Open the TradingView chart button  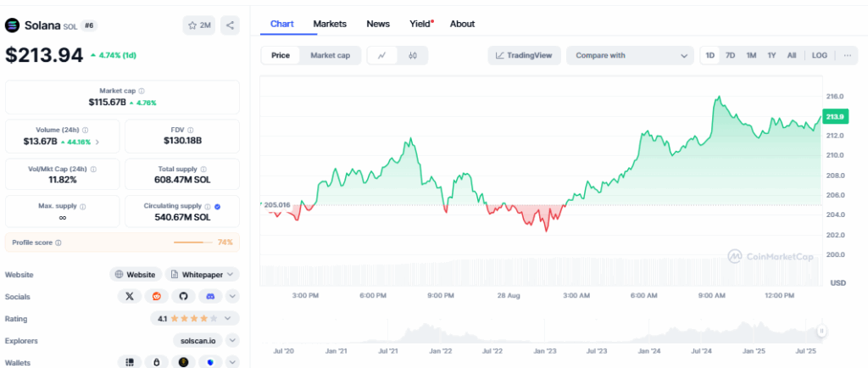[524, 55]
